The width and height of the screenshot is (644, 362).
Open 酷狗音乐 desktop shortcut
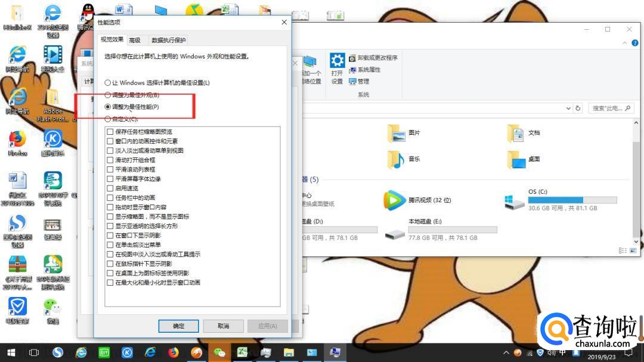[52, 143]
